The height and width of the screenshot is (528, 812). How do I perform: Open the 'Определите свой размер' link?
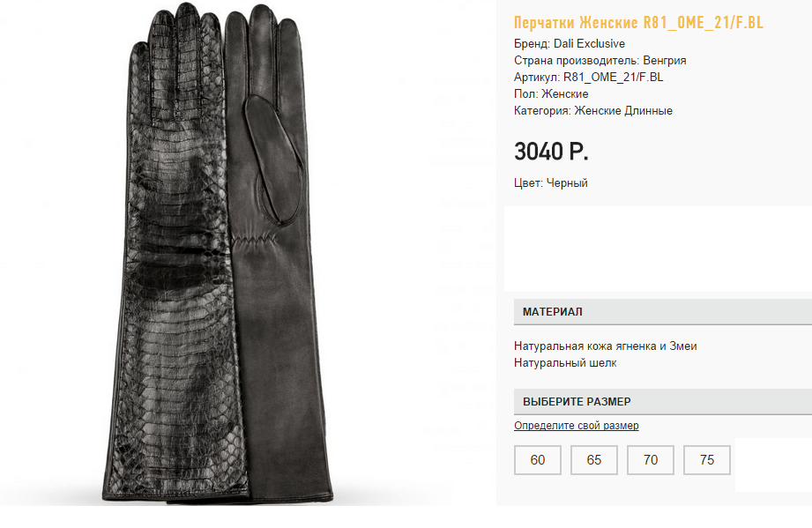click(577, 426)
